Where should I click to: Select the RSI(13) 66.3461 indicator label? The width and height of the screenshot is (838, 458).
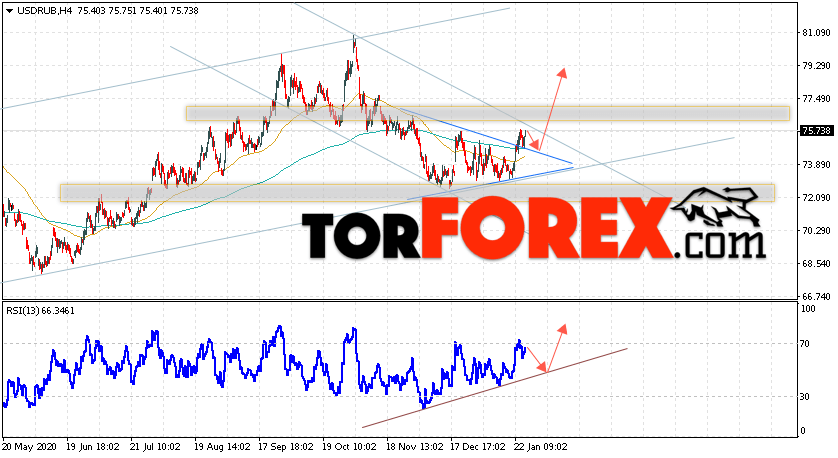coord(40,310)
